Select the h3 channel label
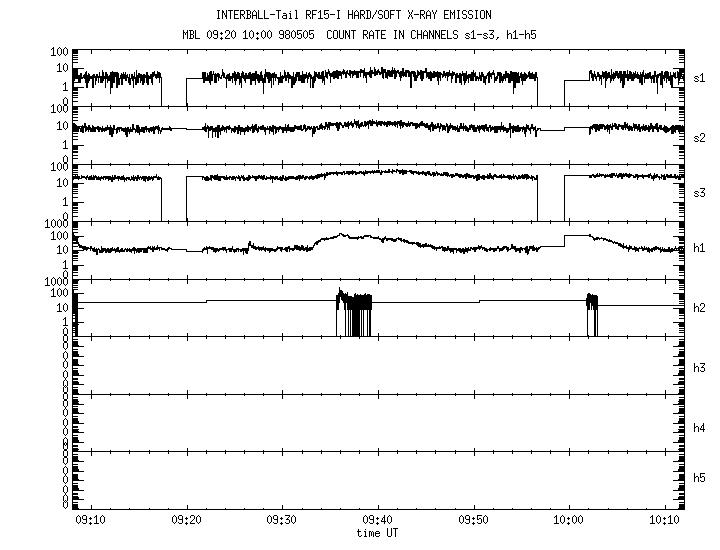 [x=700, y=368]
